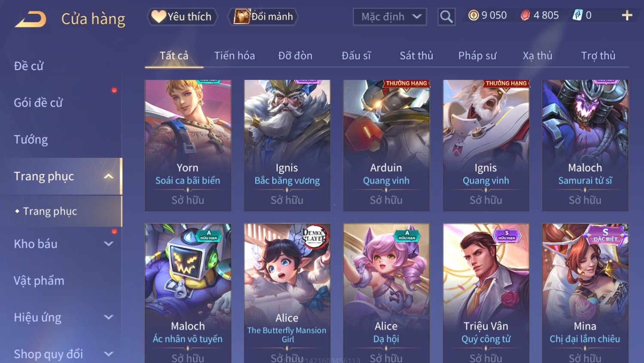The height and width of the screenshot is (363, 644).
Task: Go to Tướng in the sidebar
Action: click(x=31, y=139)
